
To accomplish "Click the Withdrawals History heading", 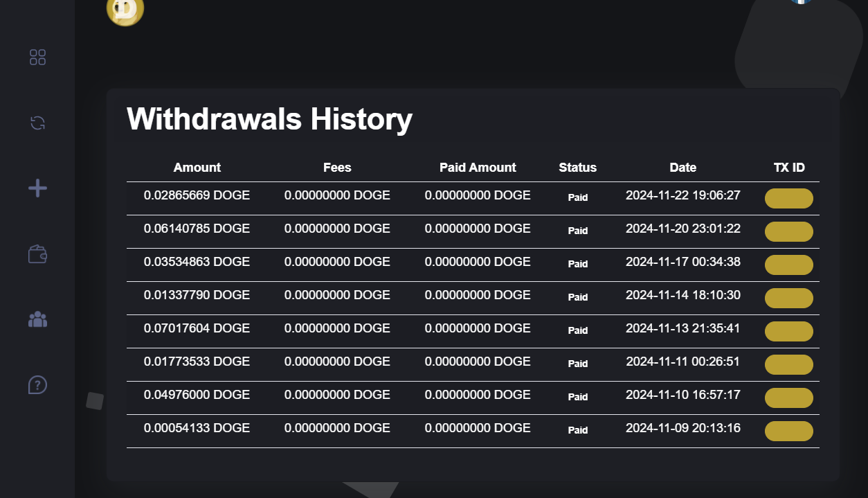I will tap(269, 119).
